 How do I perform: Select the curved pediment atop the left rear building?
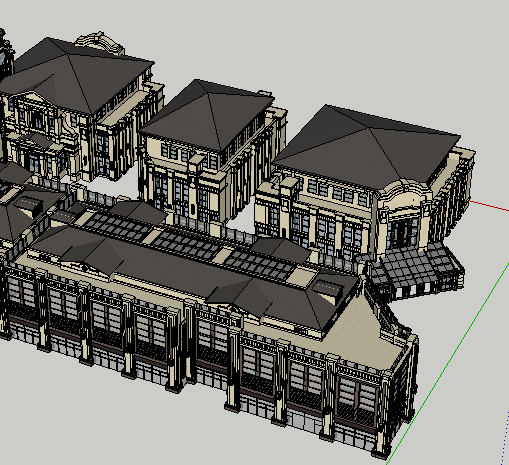99,43
